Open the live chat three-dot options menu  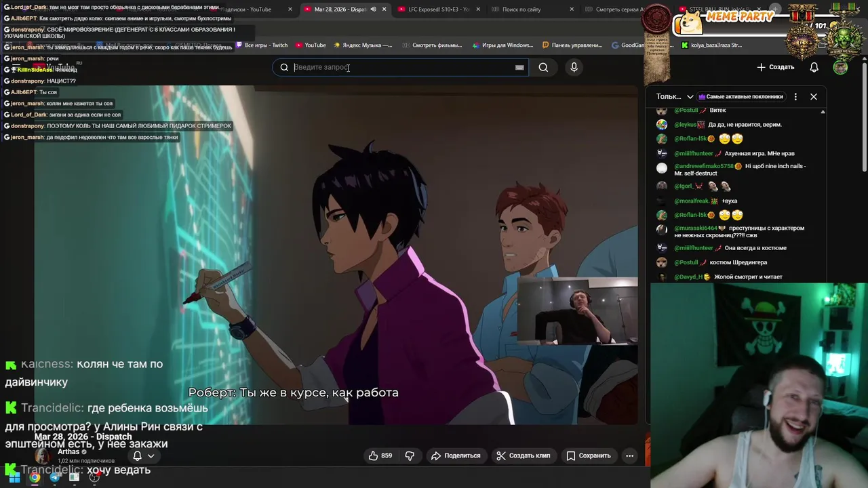[795, 96]
